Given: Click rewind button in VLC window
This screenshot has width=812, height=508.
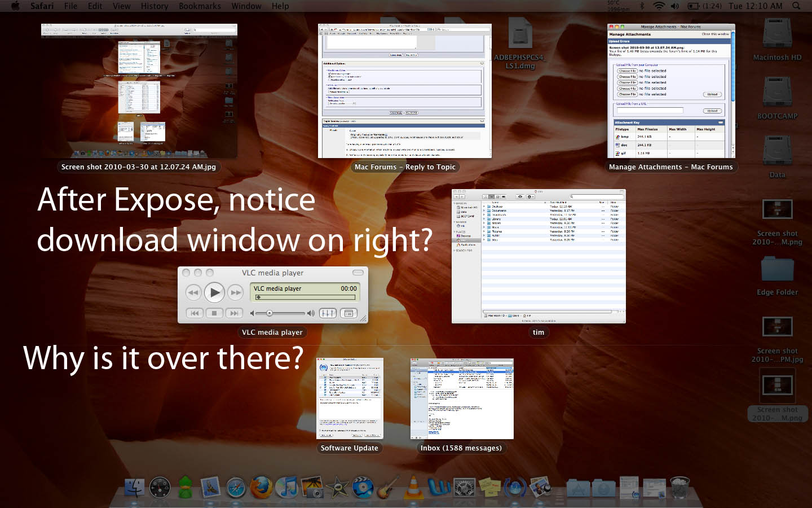Looking at the screenshot, I should coord(193,292).
